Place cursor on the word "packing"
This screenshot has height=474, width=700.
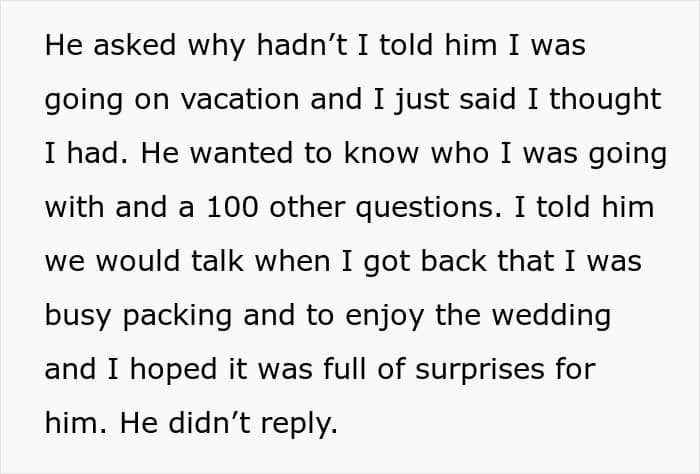click(x=177, y=317)
